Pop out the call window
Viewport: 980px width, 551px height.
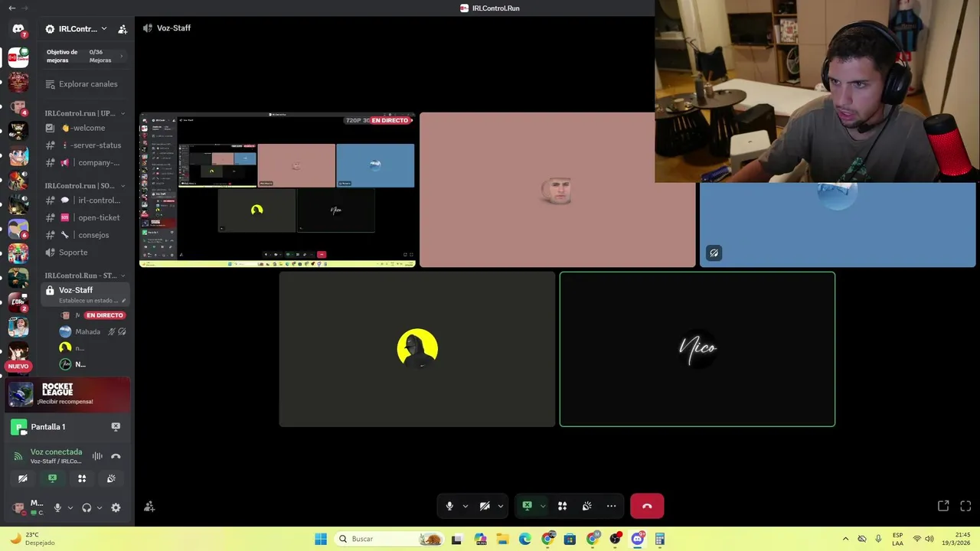point(943,506)
